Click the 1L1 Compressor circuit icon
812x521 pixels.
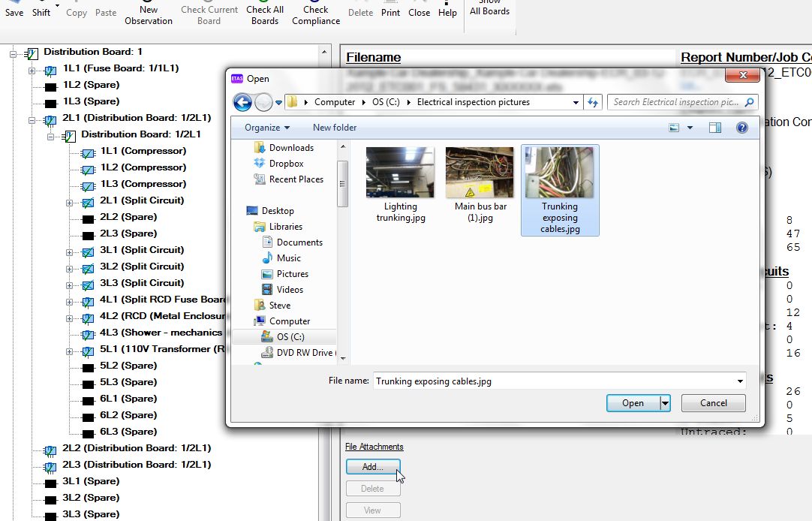tap(89, 153)
